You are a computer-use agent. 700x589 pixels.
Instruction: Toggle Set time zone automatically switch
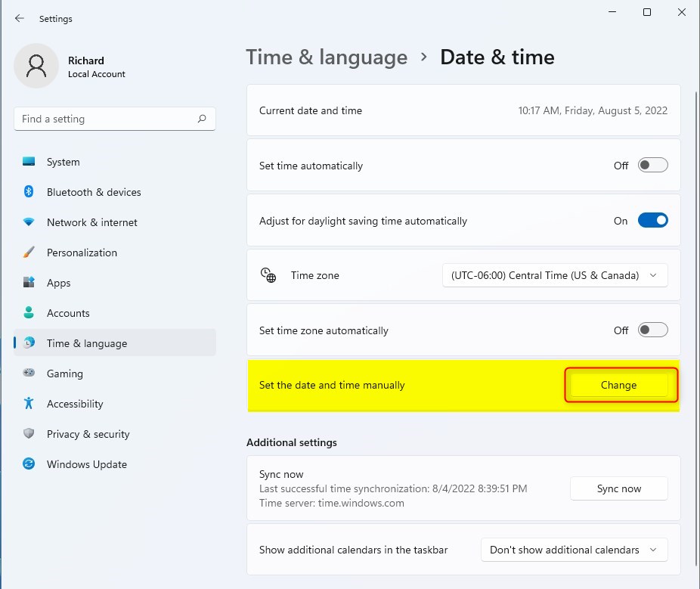(x=652, y=330)
